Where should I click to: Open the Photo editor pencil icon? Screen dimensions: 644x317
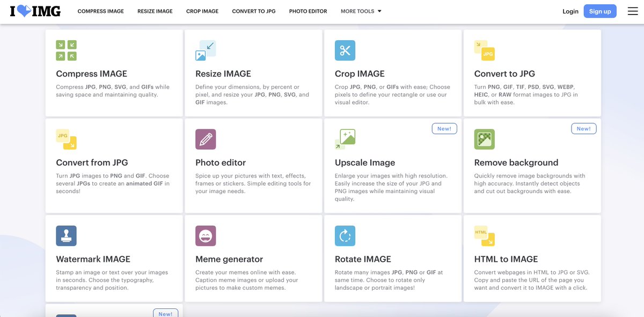(x=205, y=138)
